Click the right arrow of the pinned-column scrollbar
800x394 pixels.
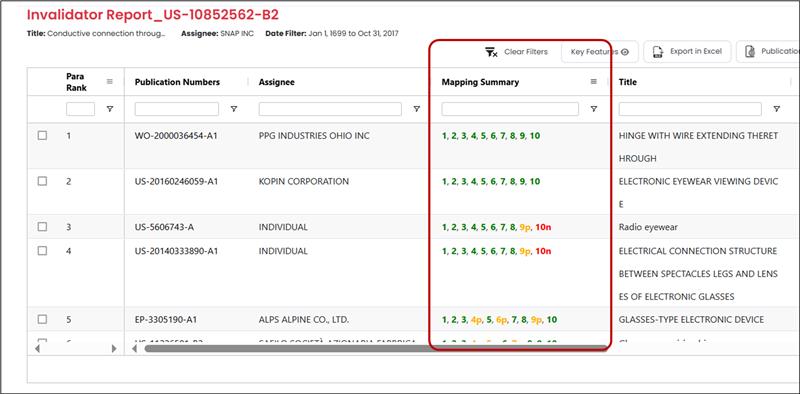click(114, 349)
